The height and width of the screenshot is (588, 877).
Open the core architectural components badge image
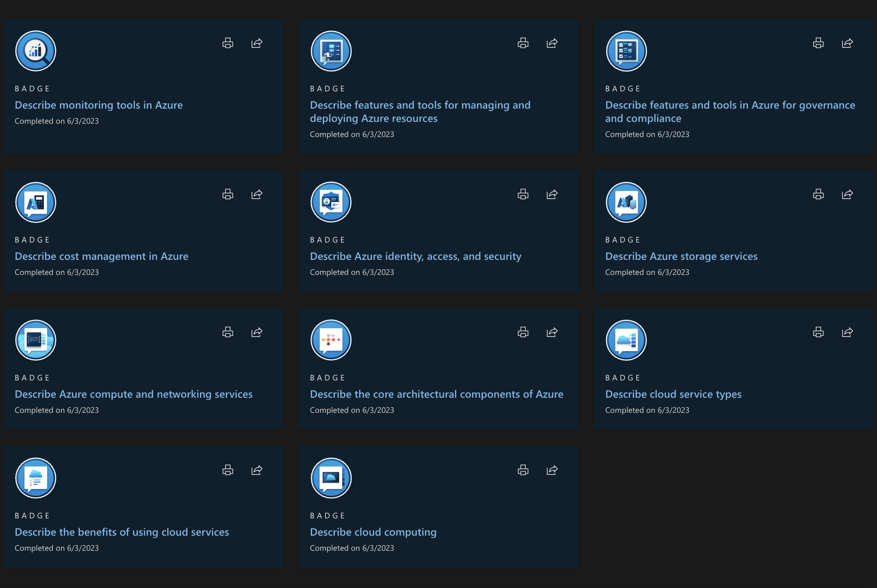(x=331, y=340)
